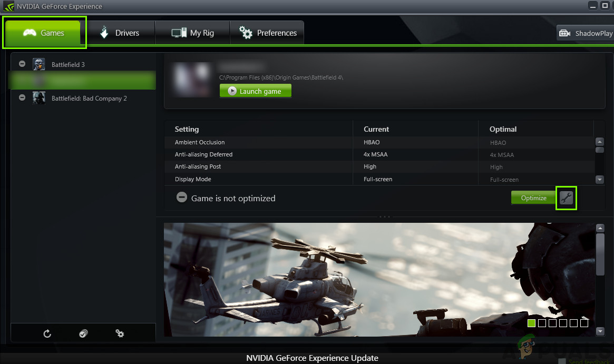Click the settings table scrollbar handle
Image resolution: width=614 pixels, height=364 pixels.
[600, 150]
